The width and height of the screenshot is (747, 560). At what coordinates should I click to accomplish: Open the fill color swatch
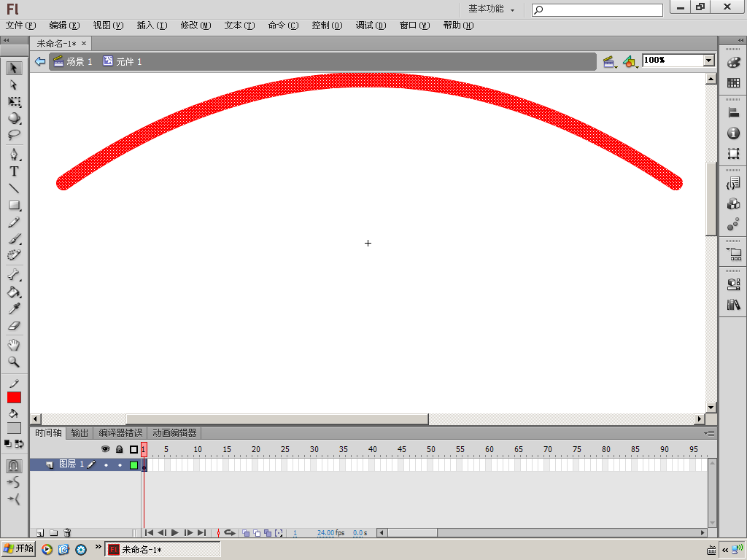tap(14, 427)
